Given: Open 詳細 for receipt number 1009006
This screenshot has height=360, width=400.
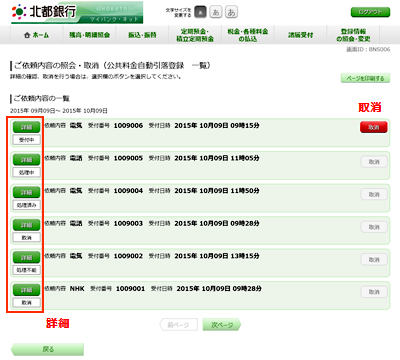Looking at the screenshot, I should pyautogui.click(x=27, y=127).
